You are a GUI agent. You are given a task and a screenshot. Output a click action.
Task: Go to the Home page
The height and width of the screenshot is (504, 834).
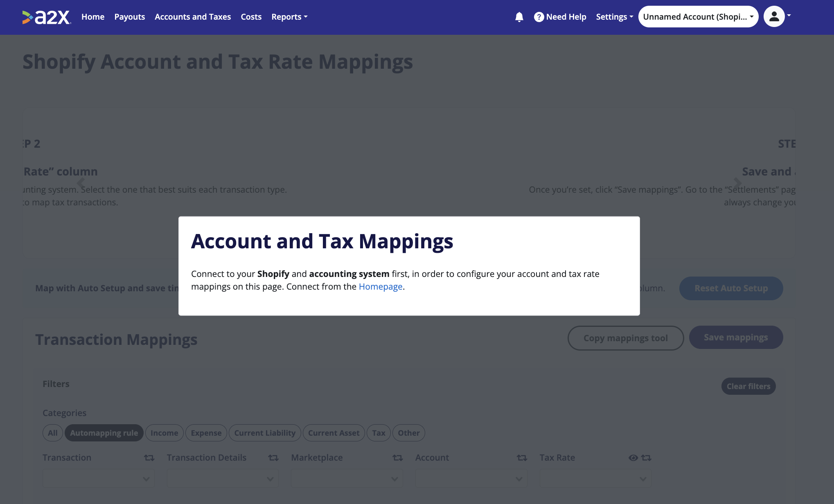click(x=93, y=17)
